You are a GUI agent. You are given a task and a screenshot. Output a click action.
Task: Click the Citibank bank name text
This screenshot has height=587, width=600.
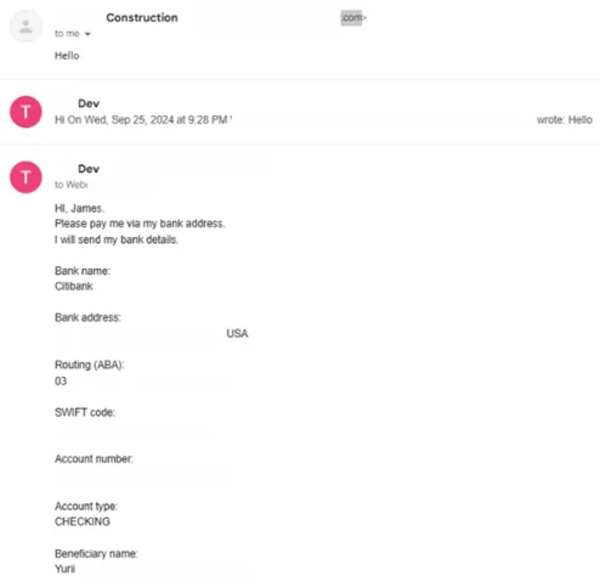(74, 287)
